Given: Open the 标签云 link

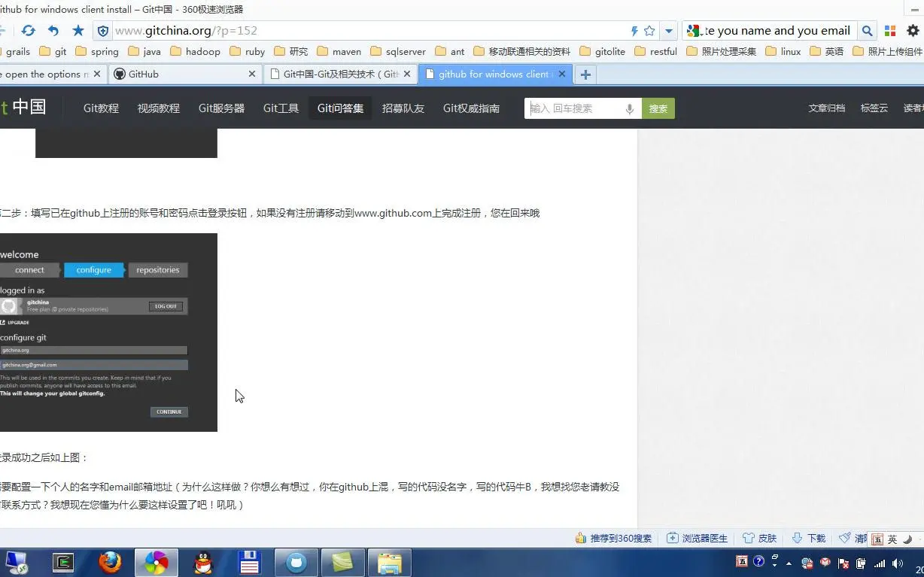Looking at the screenshot, I should pos(874,108).
